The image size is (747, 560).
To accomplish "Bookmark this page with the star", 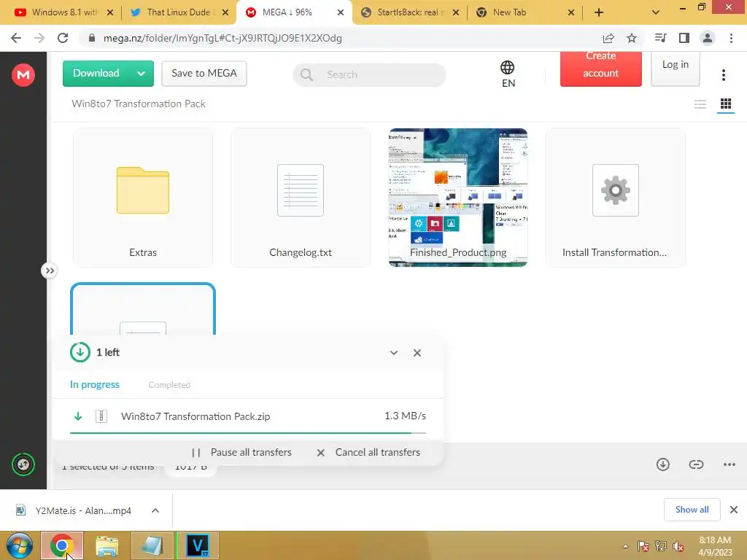I will tap(632, 38).
